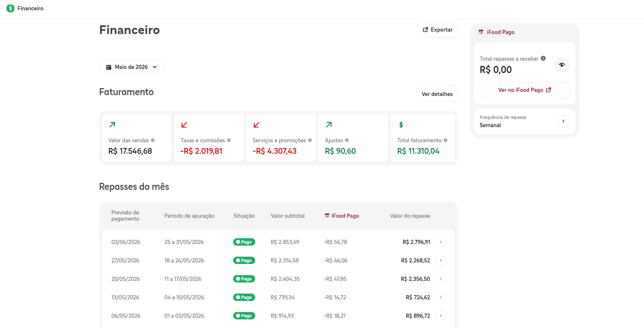
Task: Click the R$ 724,62 repasse value
Action: click(418, 297)
